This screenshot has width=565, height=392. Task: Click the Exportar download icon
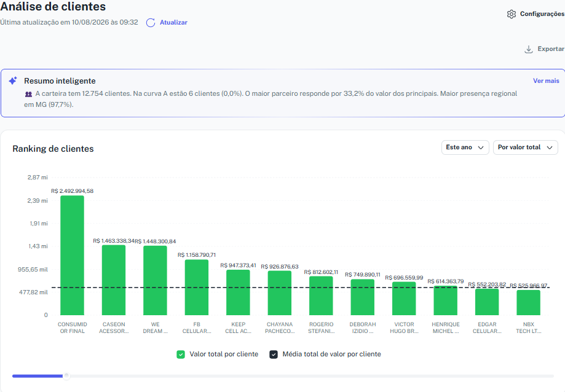point(529,49)
